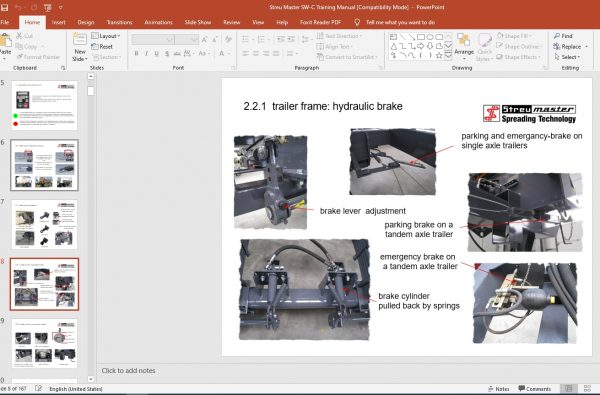The image size is (600, 395).
Task: Click the Reset slide button
Action: point(102,46)
